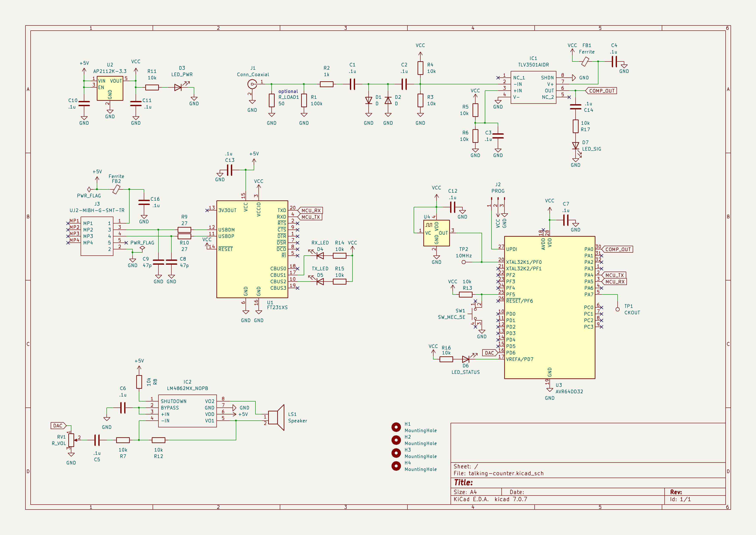Select the D1 clamp diode symbol
Screen dimensions: 756x535
point(369,101)
